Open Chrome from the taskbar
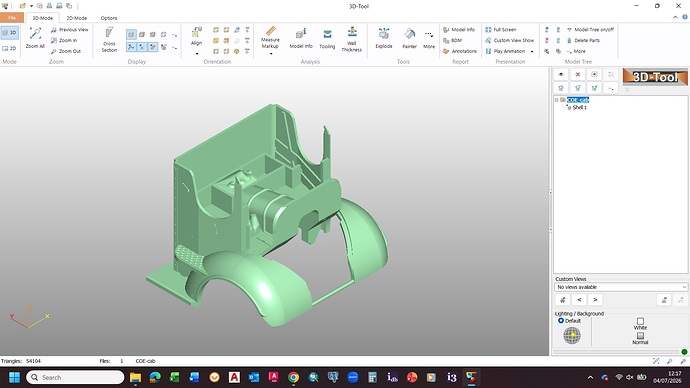The height and width of the screenshot is (388, 690). tap(294, 377)
